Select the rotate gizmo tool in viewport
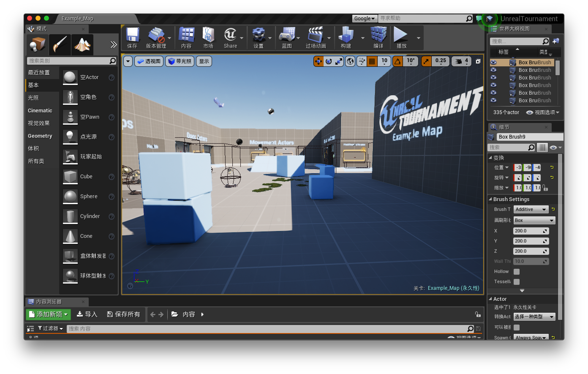 [329, 61]
